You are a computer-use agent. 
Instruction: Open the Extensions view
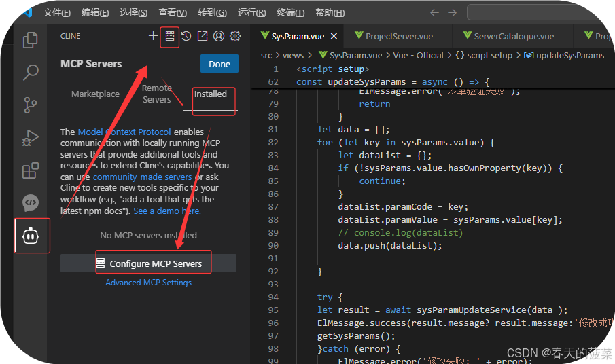(x=30, y=171)
